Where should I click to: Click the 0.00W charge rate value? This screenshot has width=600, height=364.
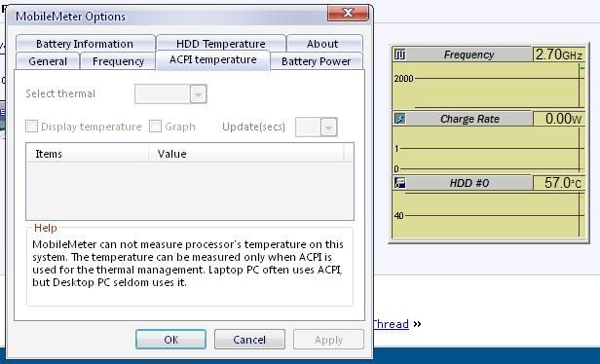(x=559, y=119)
